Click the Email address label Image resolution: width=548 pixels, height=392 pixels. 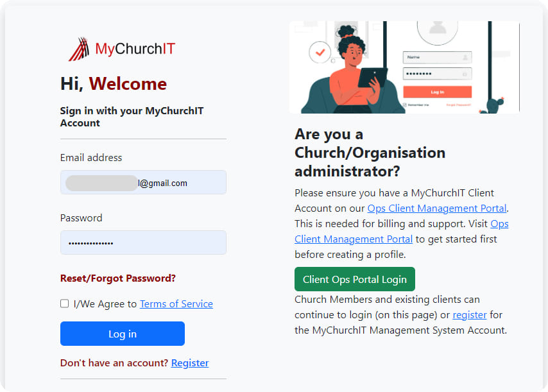tap(91, 158)
